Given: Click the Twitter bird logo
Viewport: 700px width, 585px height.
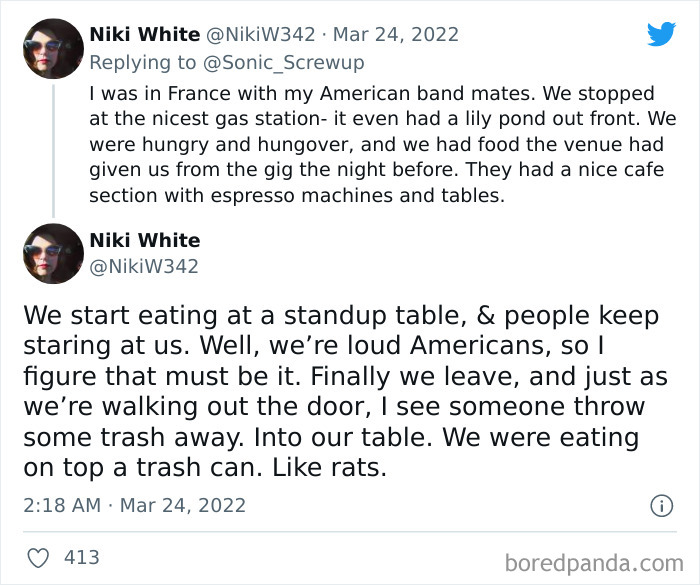Looking at the screenshot, I should point(661,34).
